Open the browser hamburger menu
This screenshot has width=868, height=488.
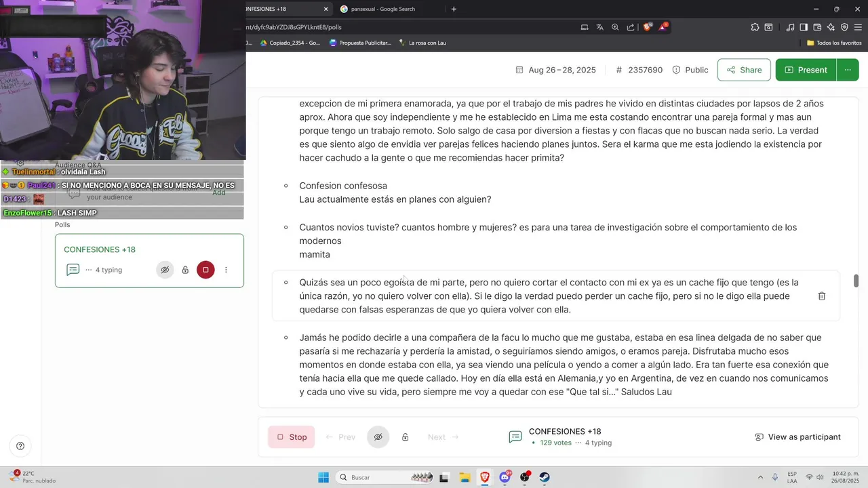(x=858, y=27)
